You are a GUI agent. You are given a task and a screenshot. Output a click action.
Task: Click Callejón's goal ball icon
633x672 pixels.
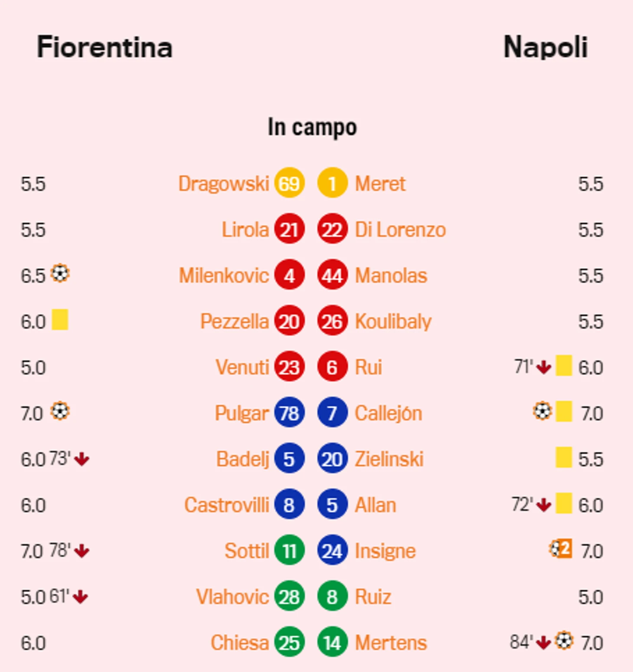coord(542,411)
